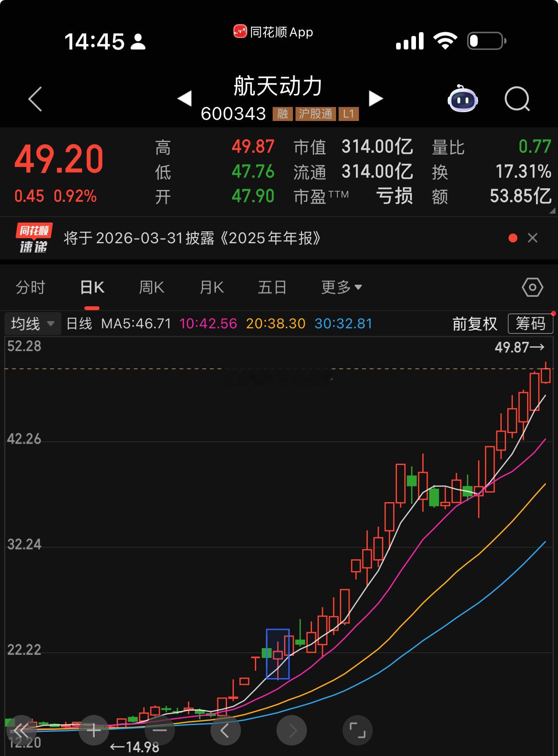Tap the 日线 label
The width and height of the screenshot is (558, 756).
click(x=79, y=324)
